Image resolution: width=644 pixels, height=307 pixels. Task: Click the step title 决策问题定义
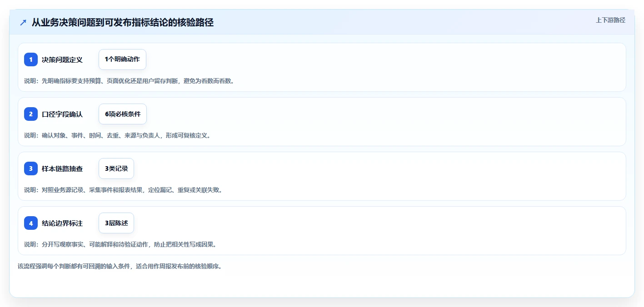pyautogui.click(x=62, y=59)
